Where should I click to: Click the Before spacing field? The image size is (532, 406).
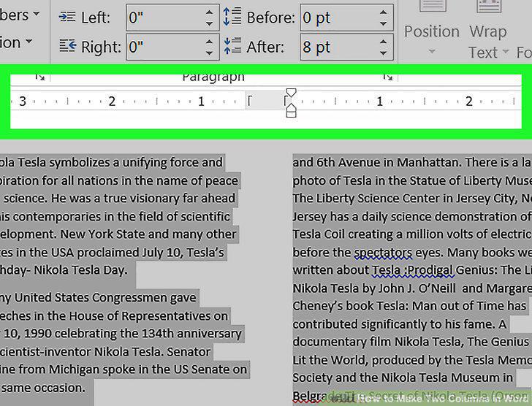click(x=346, y=18)
